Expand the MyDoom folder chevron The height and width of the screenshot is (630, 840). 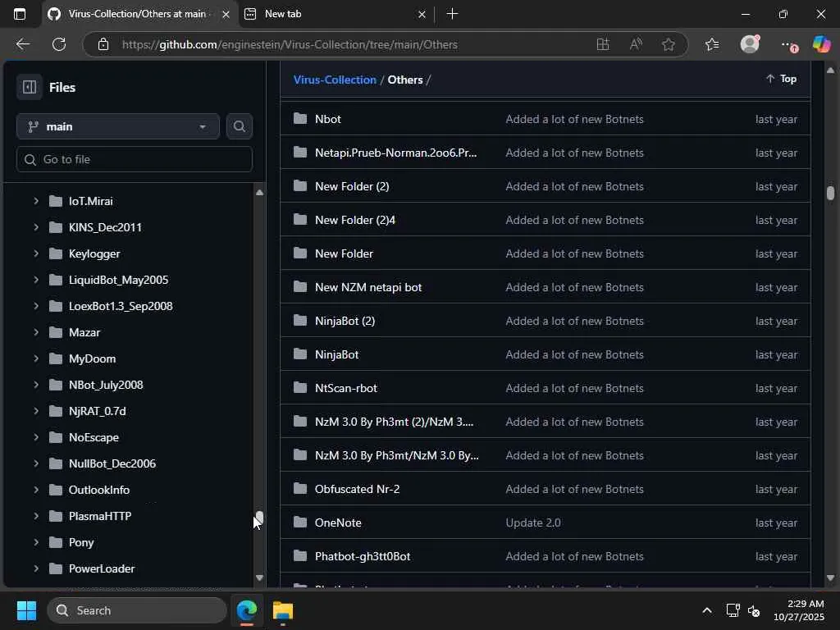click(x=36, y=358)
